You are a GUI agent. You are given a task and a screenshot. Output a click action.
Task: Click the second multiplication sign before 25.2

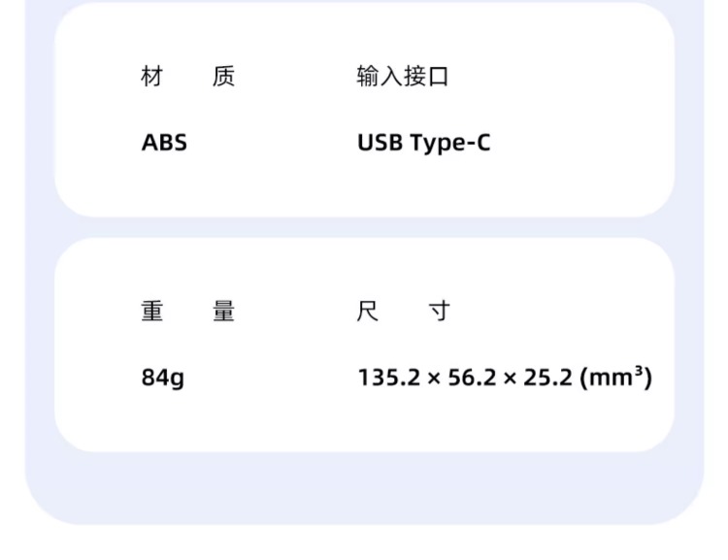[510, 379]
